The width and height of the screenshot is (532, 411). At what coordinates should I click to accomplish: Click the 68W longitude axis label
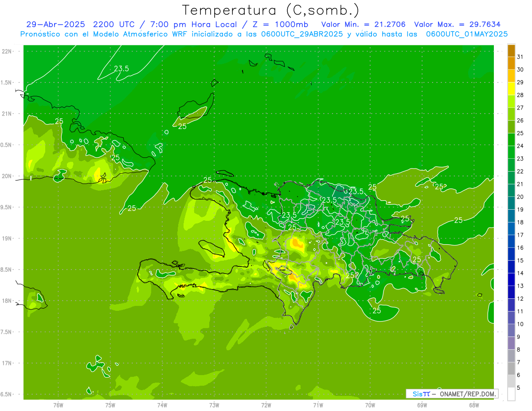click(x=474, y=405)
